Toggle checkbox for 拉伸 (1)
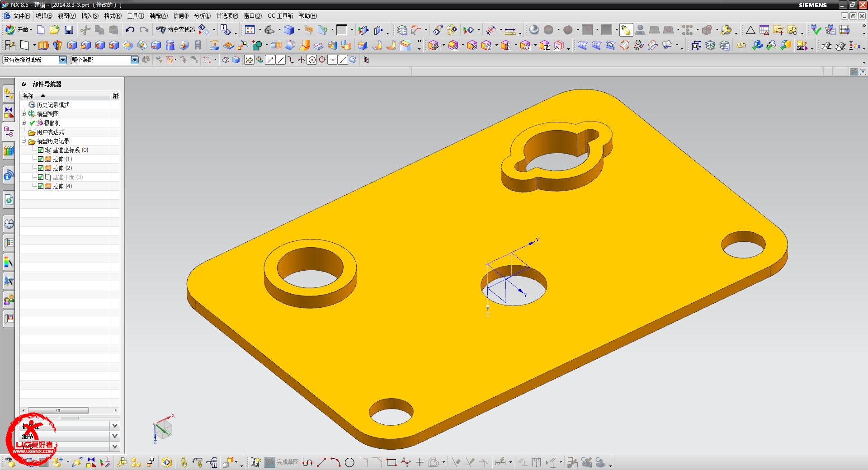Screen dimensions: 868x470 point(41,159)
